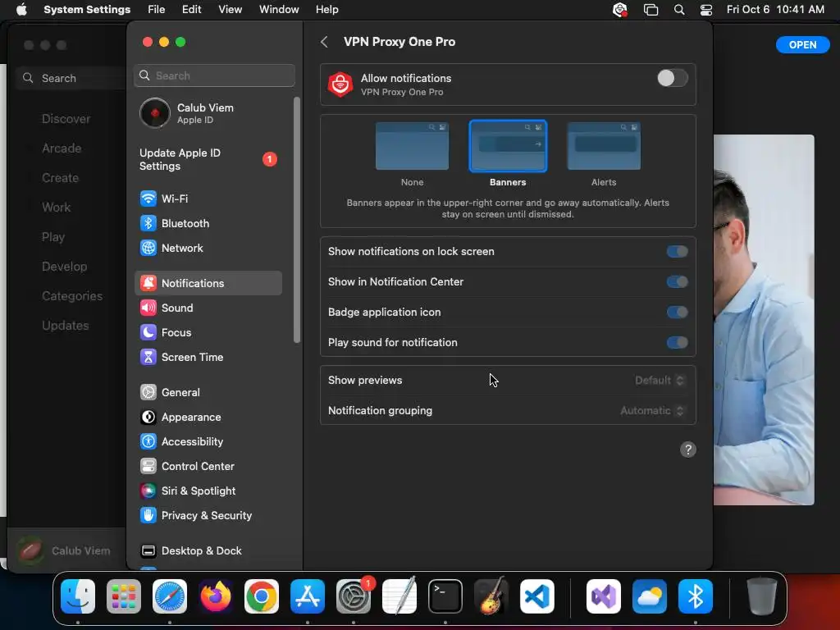Screen dimensions: 840x630
Task: Toggle Badge application icon
Action: point(677,313)
